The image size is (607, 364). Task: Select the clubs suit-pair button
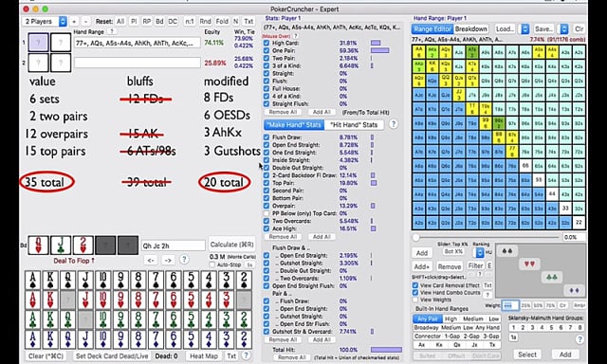coord(552,278)
